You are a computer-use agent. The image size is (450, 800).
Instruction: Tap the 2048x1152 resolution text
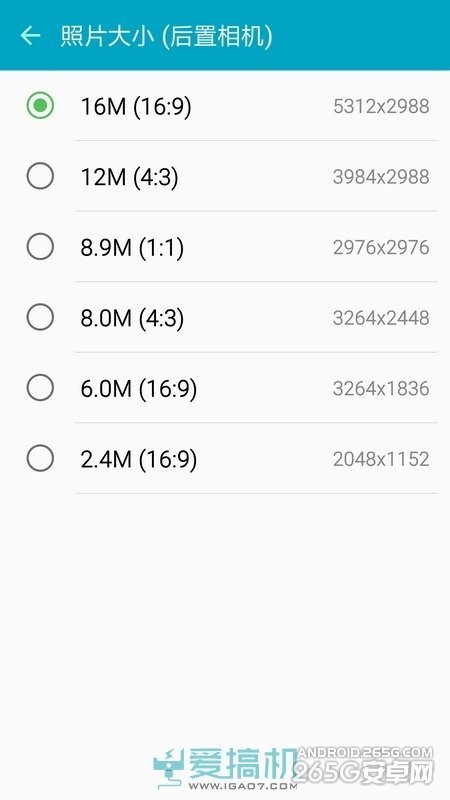pos(381,459)
